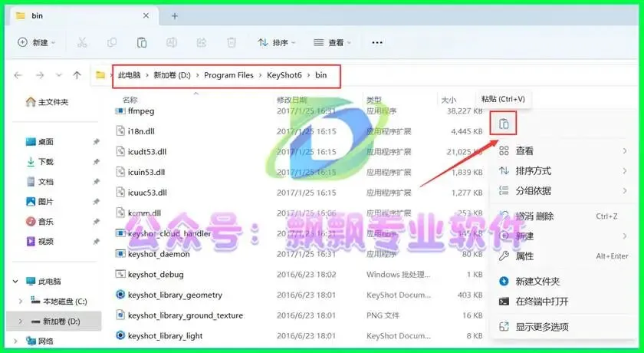Choose 属性 in context menu
This screenshot has height=353, width=644.
pyautogui.click(x=563, y=256)
